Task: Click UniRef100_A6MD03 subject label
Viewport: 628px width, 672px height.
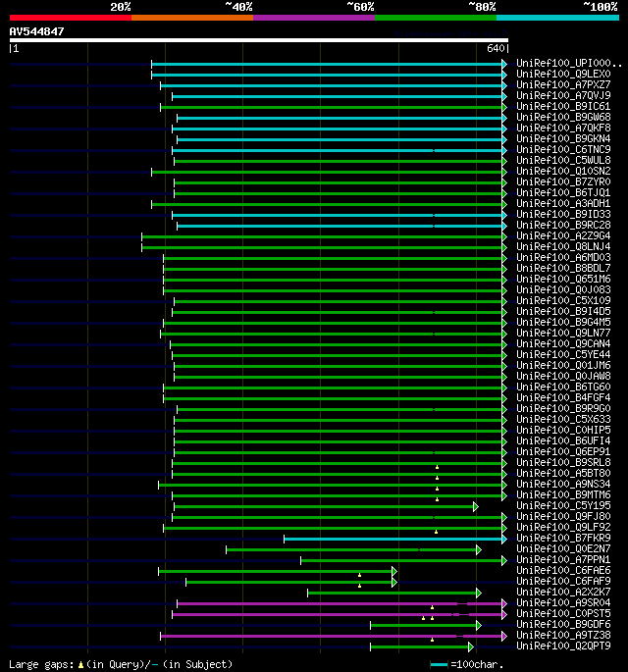Action: coord(563,258)
